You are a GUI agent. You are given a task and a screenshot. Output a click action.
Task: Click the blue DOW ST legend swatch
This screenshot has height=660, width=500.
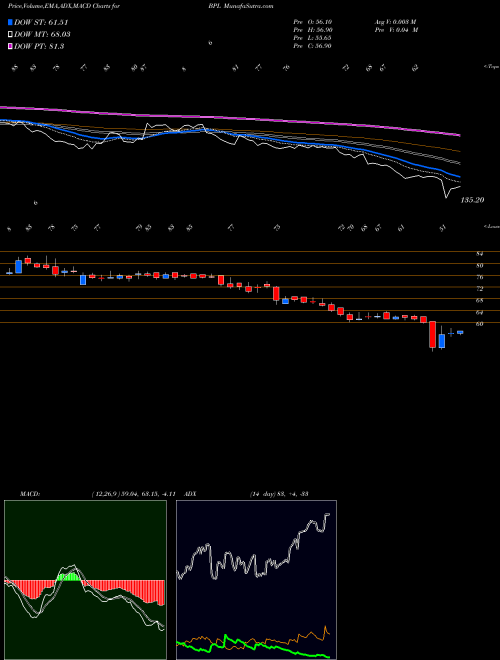[11, 23]
